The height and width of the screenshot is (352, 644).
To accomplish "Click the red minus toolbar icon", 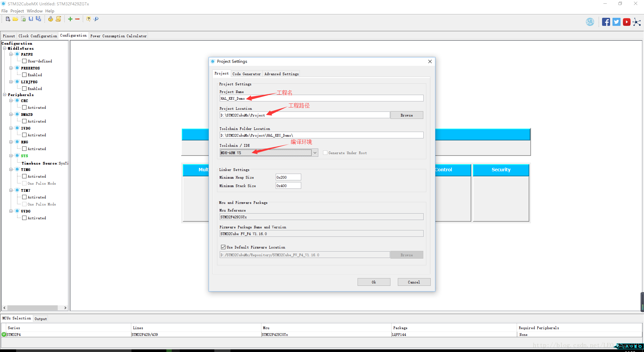I will point(77,19).
